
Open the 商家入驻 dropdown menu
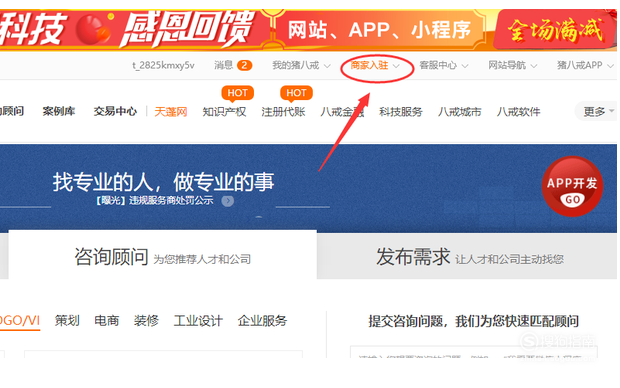point(375,65)
